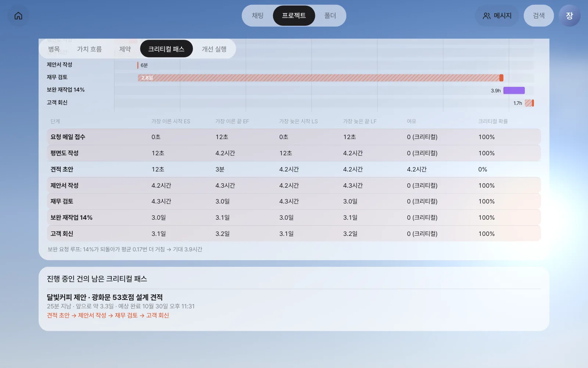The image size is (588, 368).
Task: Click the 제안서 작성 label in the Gantt chart
Action: coord(60,65)
